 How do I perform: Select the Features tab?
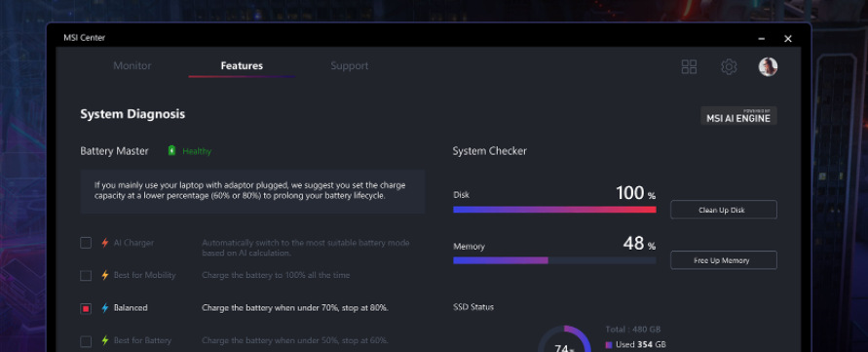click(x=242, y=66)
